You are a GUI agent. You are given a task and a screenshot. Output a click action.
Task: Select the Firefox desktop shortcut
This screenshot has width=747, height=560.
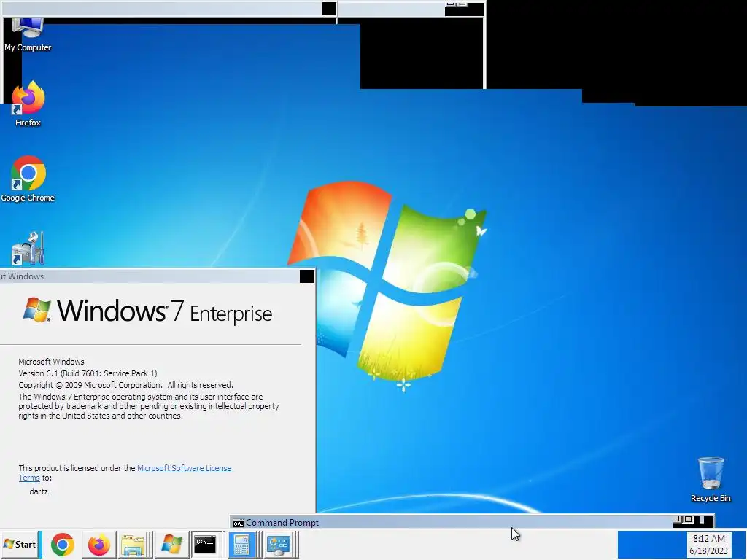pyautogui.click(x=28, y=104)
